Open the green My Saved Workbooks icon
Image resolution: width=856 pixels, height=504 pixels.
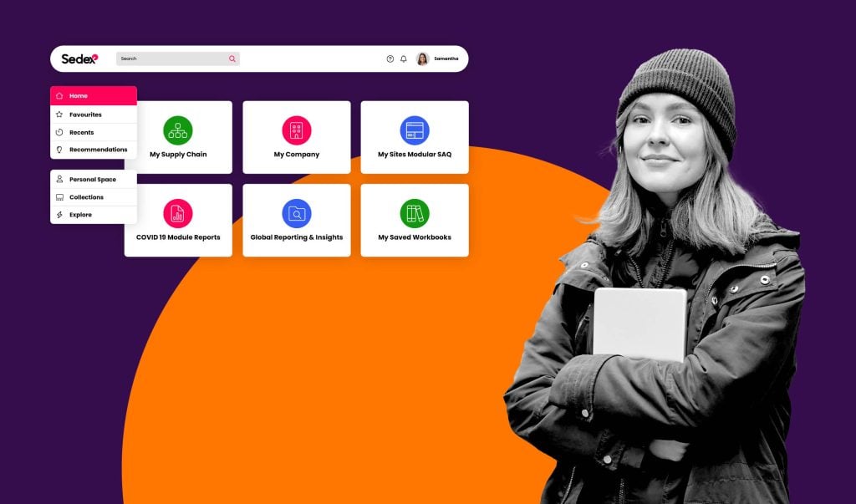pyautogui.click(x=415, y=213)
